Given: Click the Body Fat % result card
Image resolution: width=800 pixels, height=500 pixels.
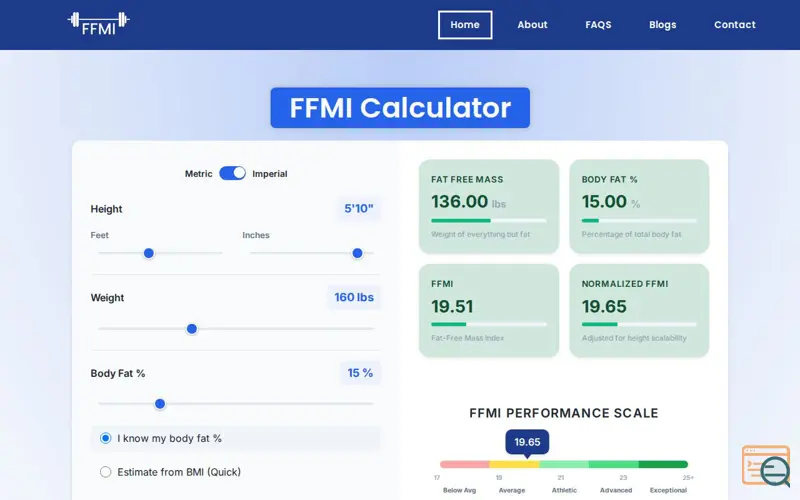Looking at the screenshot, I should coord(639,207).
